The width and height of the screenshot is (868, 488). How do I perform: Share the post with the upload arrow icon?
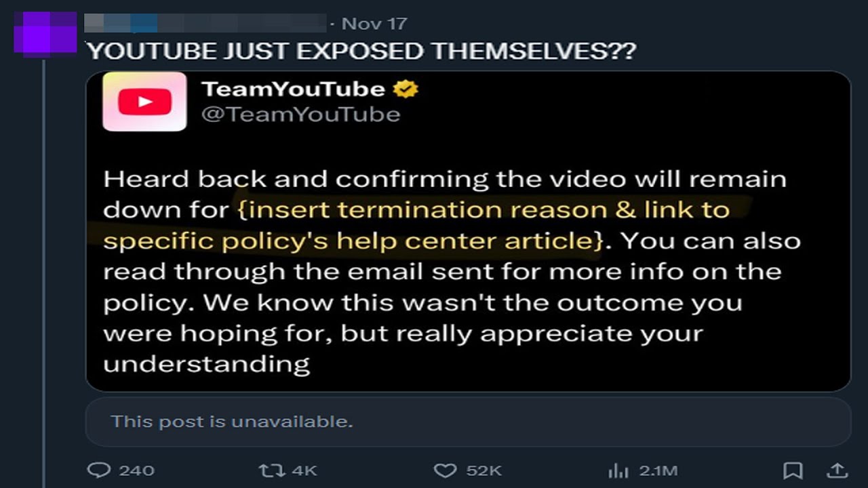point(837,470)
